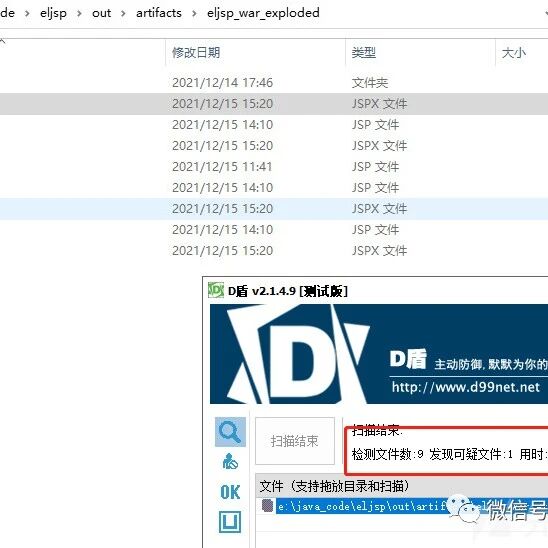Open the person-shield tool icon in D盾 sidebar
The height and width of the screenshot is (548, 548).
pos(230,461)
